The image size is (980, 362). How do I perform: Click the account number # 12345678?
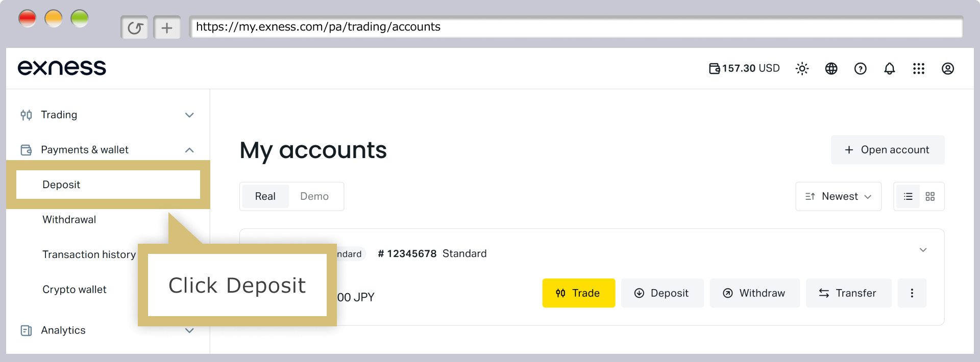407,254
